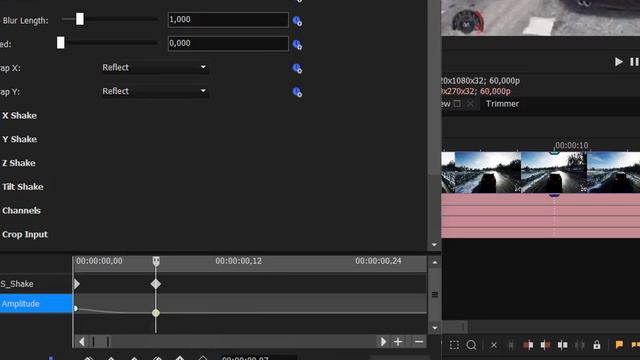
Task: Insert a marker with orange flag
Action: pos(619,345)
